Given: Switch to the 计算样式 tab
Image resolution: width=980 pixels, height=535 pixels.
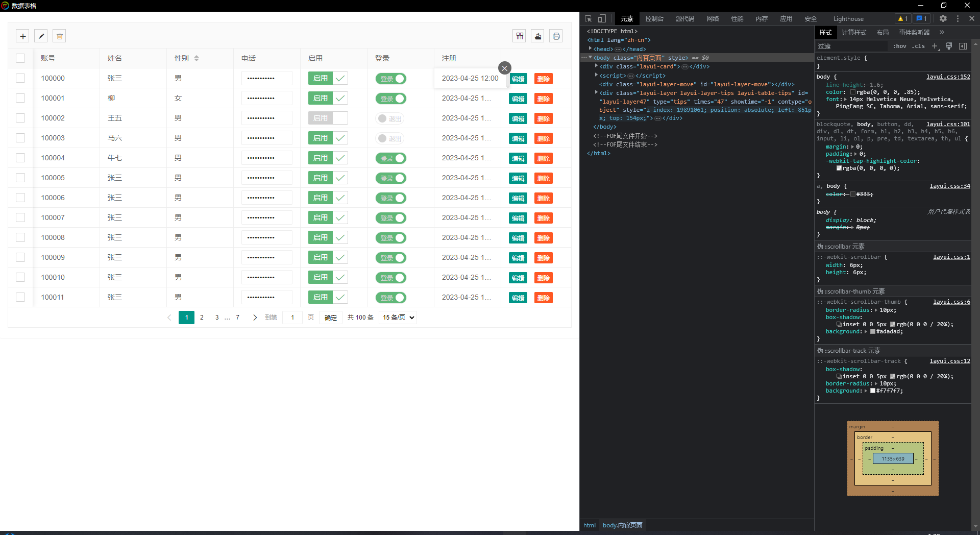Looking at the screenshot, I should (854, 32).
